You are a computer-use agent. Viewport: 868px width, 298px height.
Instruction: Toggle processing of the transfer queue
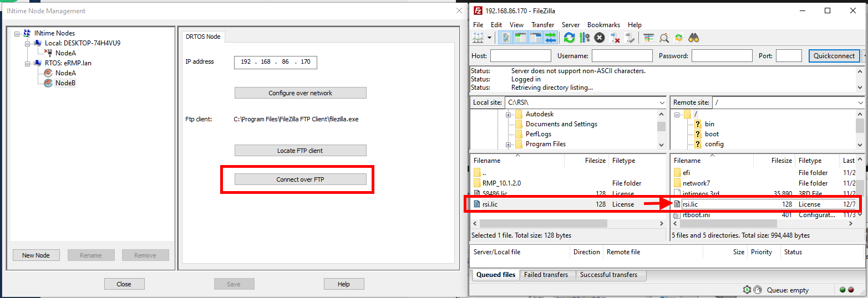click(x=584, y=38)
